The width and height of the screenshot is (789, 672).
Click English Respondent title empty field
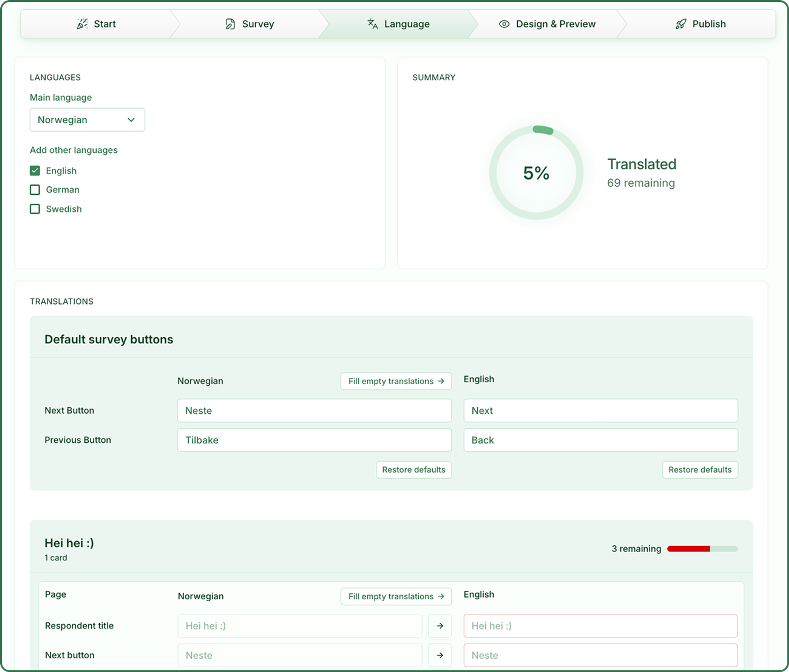(601, 626)
